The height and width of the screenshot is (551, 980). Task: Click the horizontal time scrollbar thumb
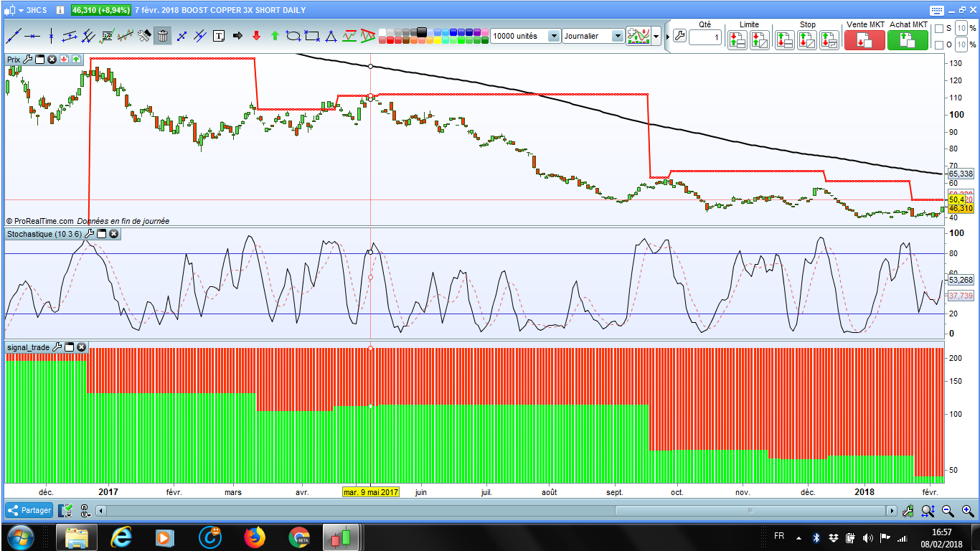pyautogui.click(x=750, y=511)
